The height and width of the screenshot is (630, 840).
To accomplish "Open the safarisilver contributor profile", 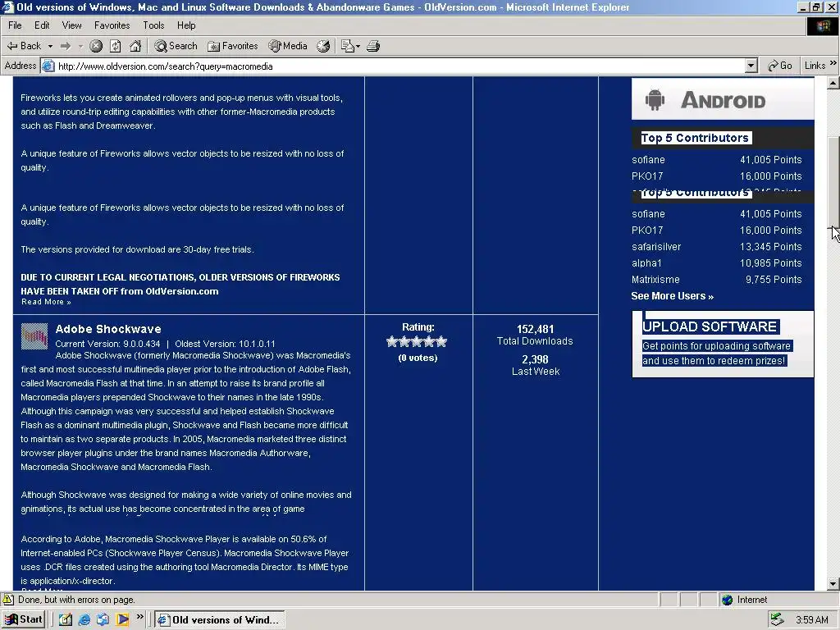I will point(656,246).
